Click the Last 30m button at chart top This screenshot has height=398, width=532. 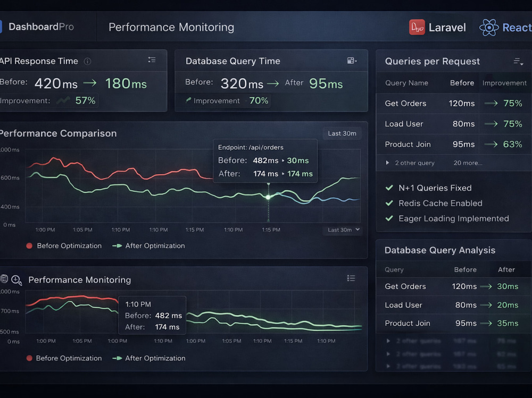point(342,133)
